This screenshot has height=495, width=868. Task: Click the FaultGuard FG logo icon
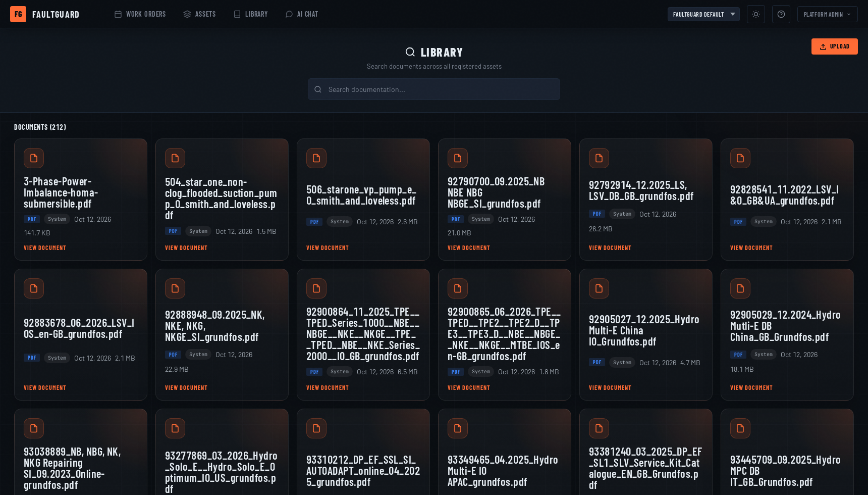18,14
